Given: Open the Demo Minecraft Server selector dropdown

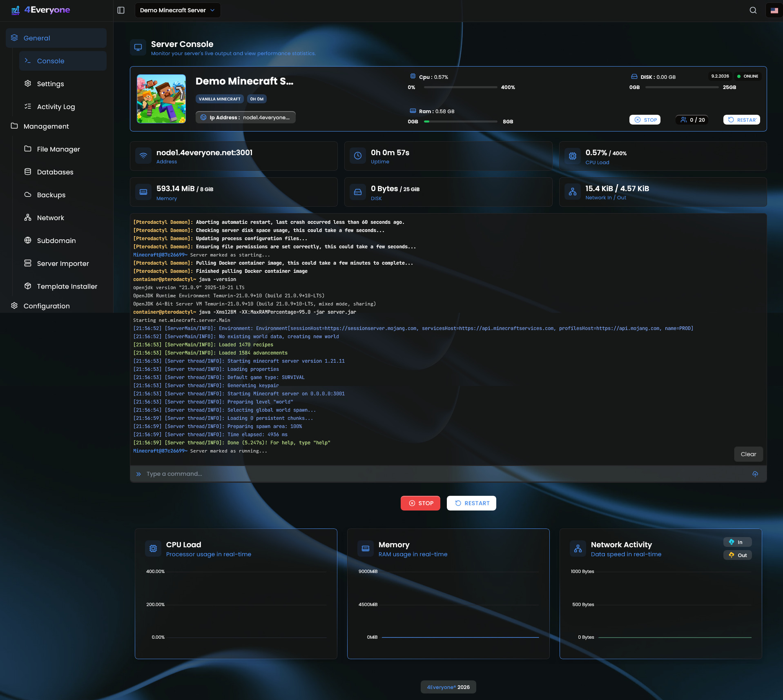Looking at the screenshot, I should (178, 10).
